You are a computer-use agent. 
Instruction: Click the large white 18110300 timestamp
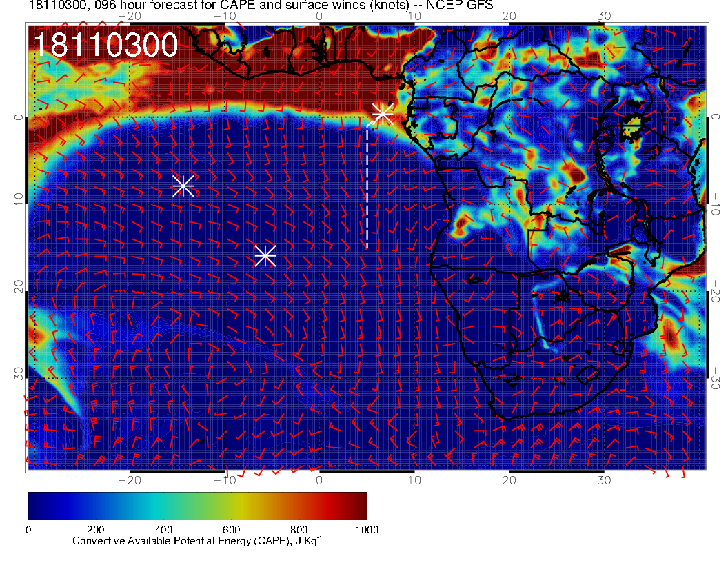click(106, 45)
